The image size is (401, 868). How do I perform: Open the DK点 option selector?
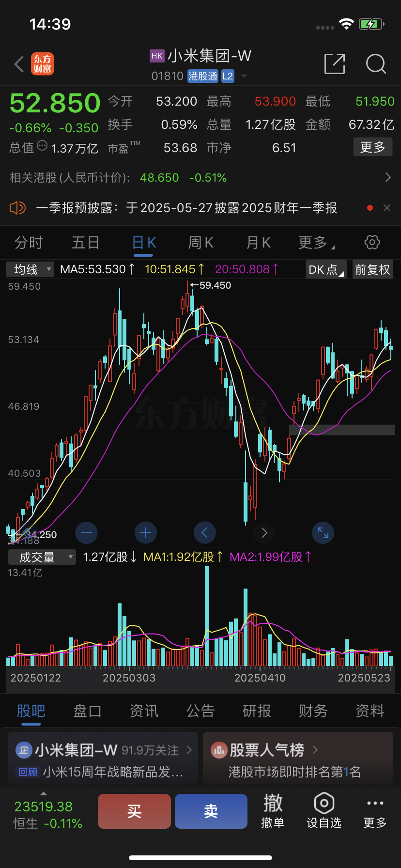[326, 270]
